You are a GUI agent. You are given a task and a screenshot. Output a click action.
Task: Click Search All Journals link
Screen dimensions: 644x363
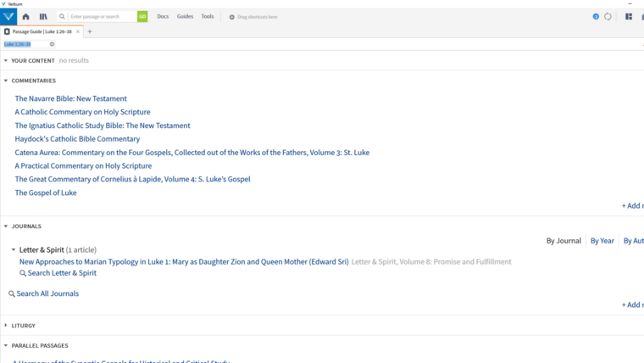(x=47, y=293)
